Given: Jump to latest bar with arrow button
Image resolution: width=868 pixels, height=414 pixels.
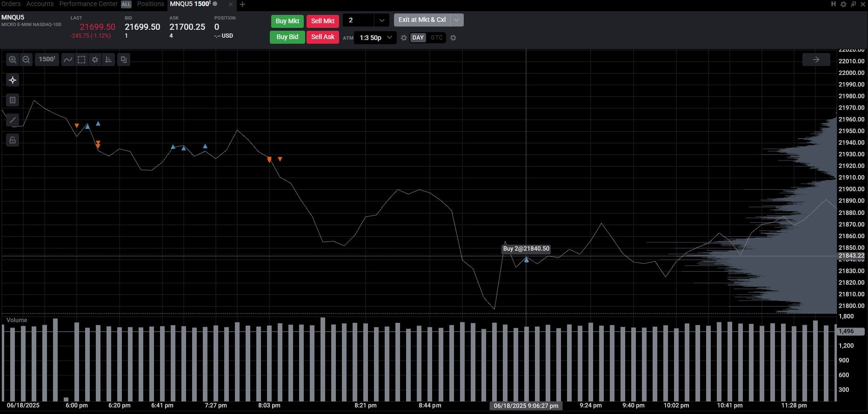Looking at the screenshot, I should [816, 60].
